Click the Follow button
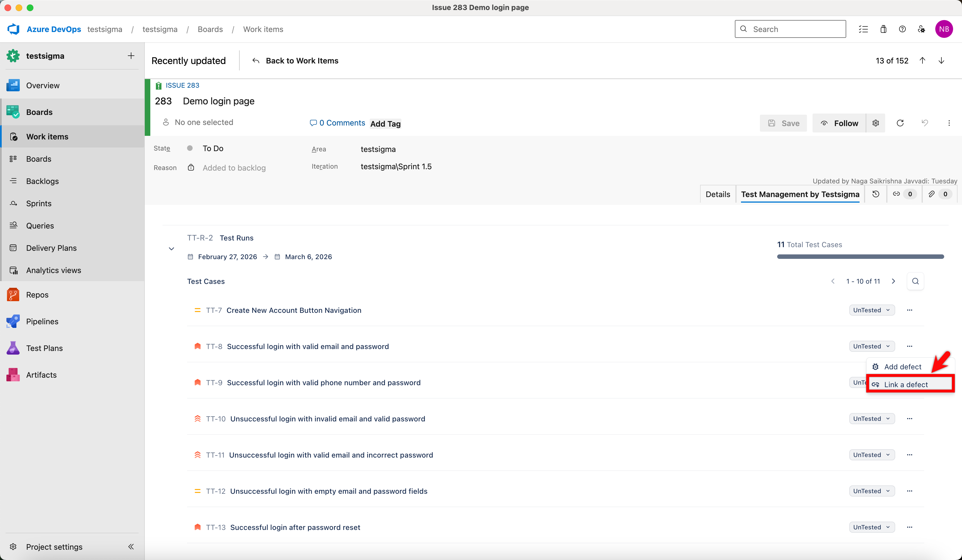962x560 pixels. pos(840,123)
